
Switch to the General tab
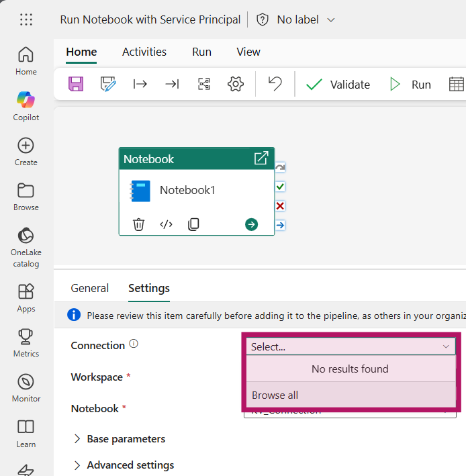pos(89,288)
